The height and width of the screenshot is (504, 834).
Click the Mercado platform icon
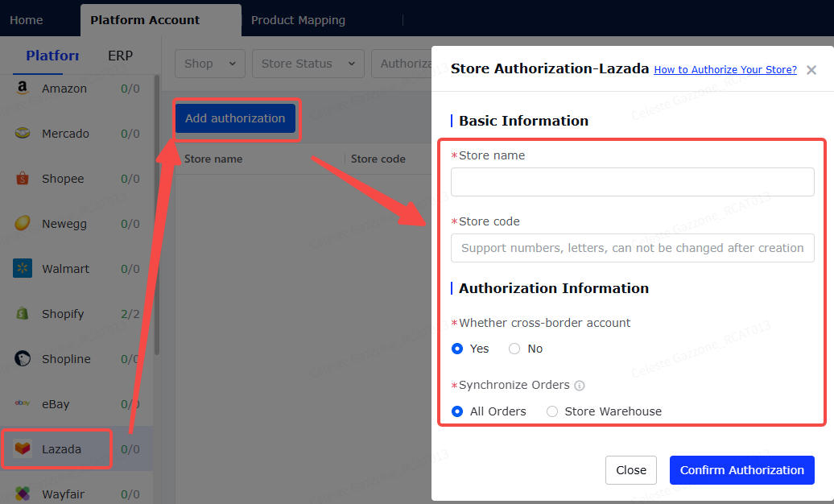[x=23, y=133]
